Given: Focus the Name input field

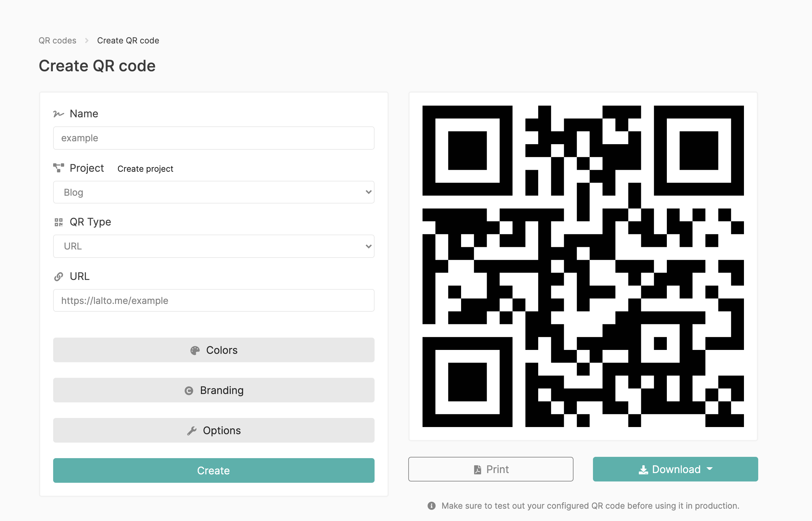Looking at the screenshot, I should click(x=214, y=138).
